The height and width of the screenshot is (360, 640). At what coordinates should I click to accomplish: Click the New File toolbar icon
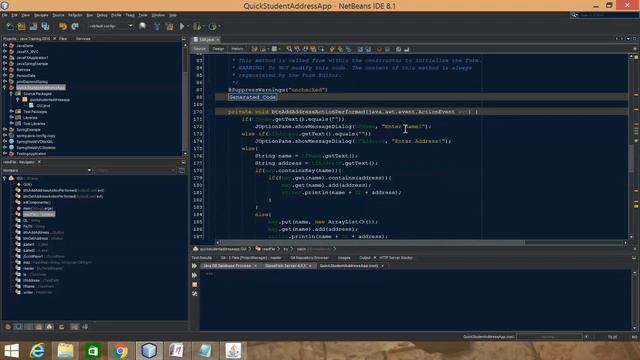click(x=10, y=27)
